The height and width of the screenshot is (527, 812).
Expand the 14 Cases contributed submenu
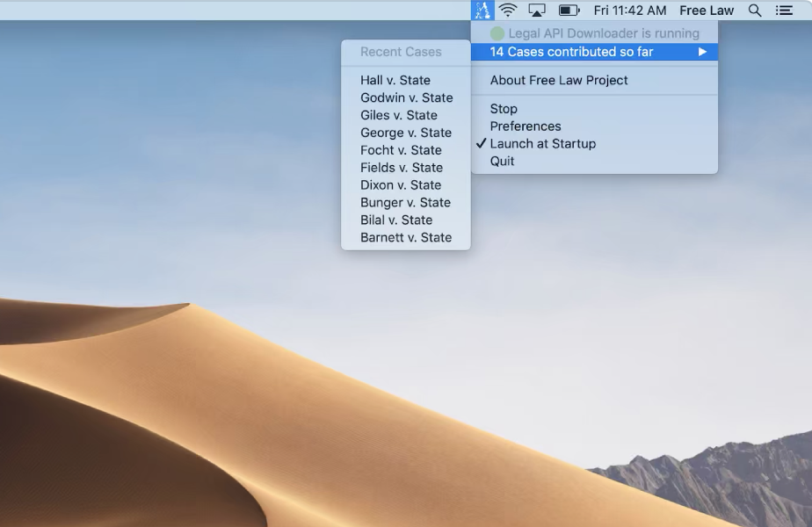(594, 52)
